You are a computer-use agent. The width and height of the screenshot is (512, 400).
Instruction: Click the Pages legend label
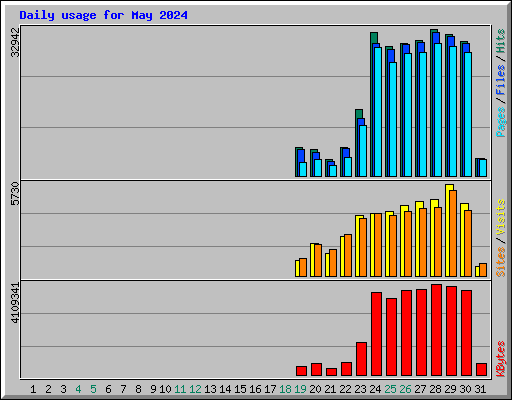coord(501,122)
